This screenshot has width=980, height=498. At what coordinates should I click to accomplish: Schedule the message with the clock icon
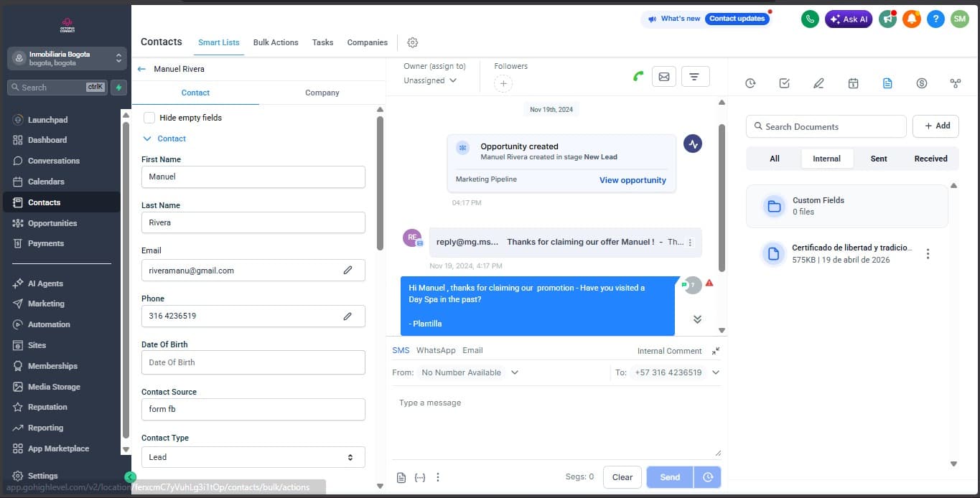tap(708, 477)
